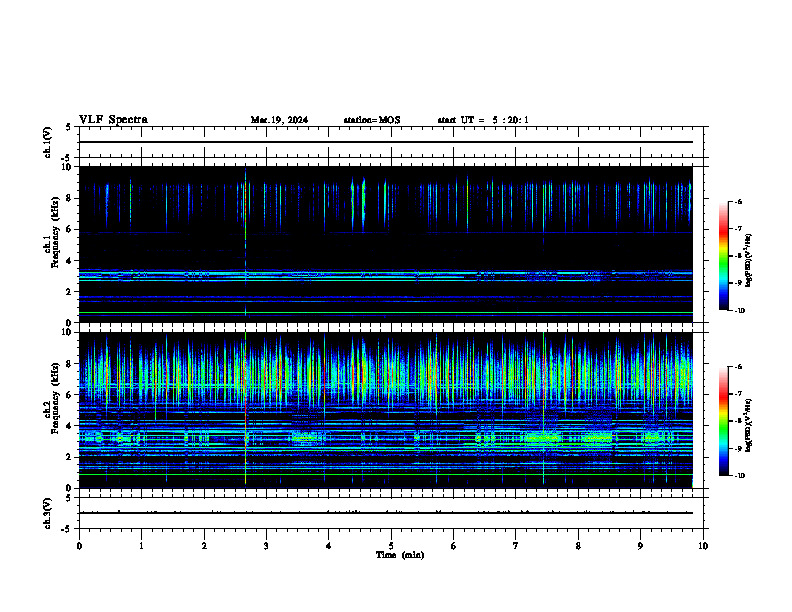Click tick label "9" on the Time axis
This screenshot has height=612, width=792.
tap(640, 546)
